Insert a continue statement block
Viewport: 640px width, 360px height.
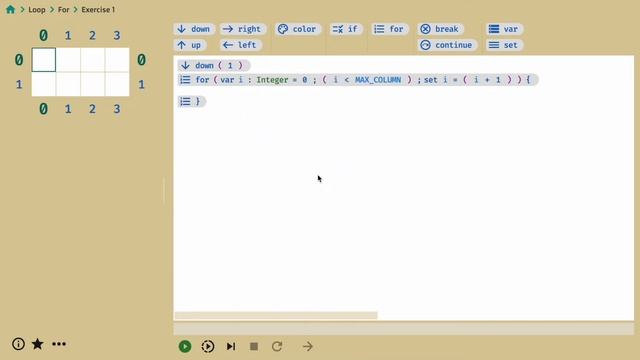447,45
